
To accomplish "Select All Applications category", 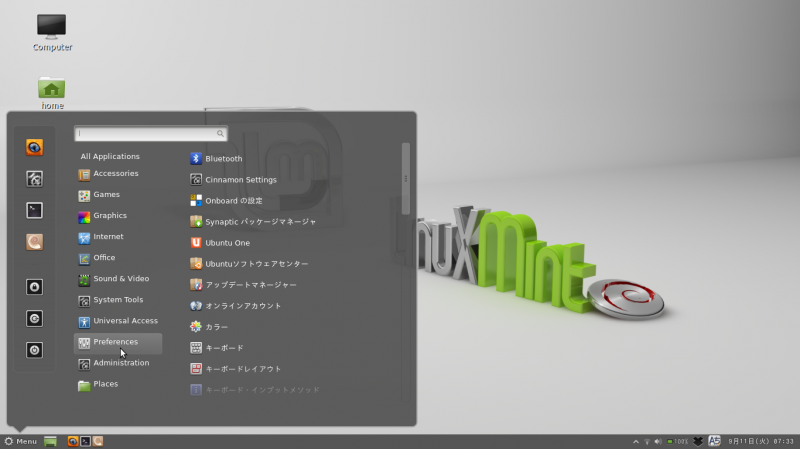I will point(110,156).
